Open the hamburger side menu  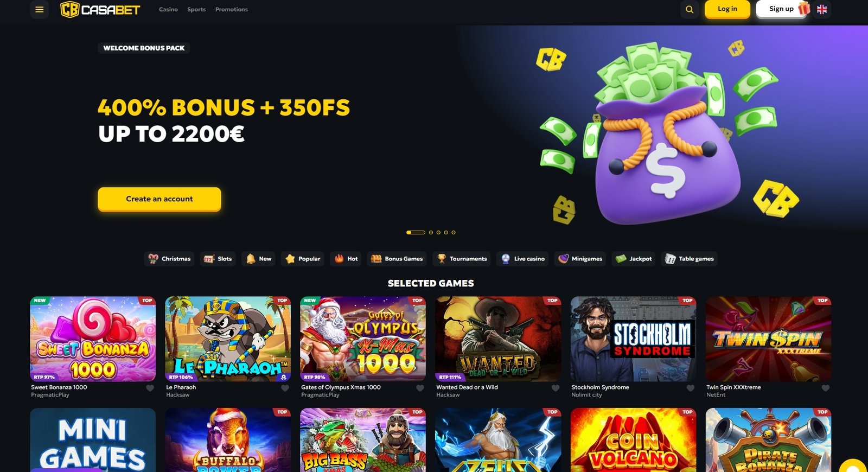click(x=40, y=9)
